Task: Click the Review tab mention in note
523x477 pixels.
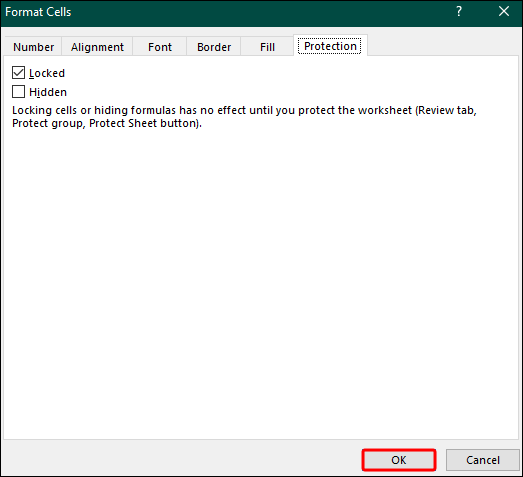Action: 447,110
